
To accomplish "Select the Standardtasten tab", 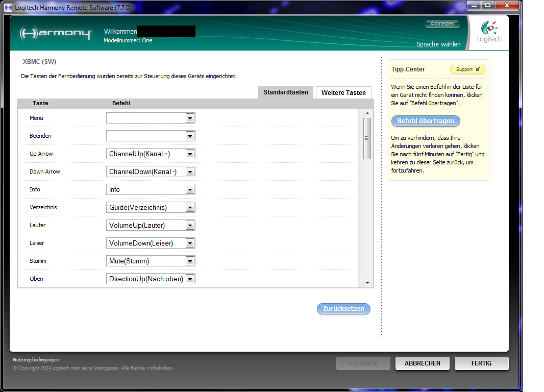I will 286,92.
